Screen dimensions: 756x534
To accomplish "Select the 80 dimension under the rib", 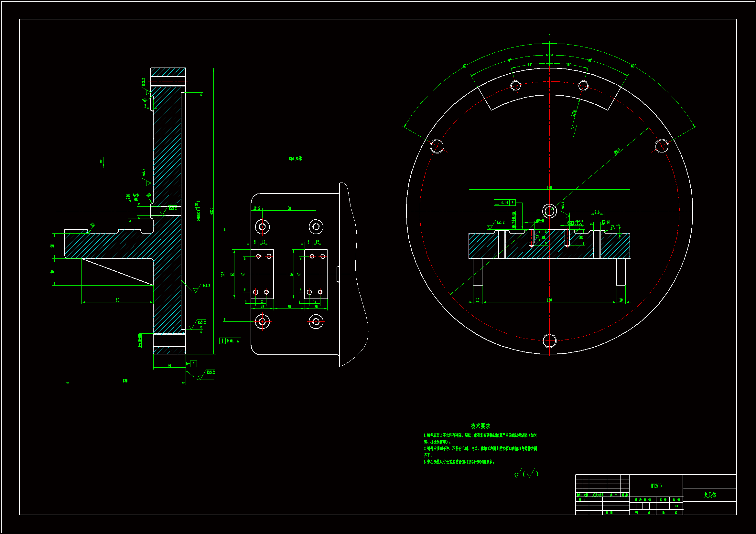I will coord(118,300).
